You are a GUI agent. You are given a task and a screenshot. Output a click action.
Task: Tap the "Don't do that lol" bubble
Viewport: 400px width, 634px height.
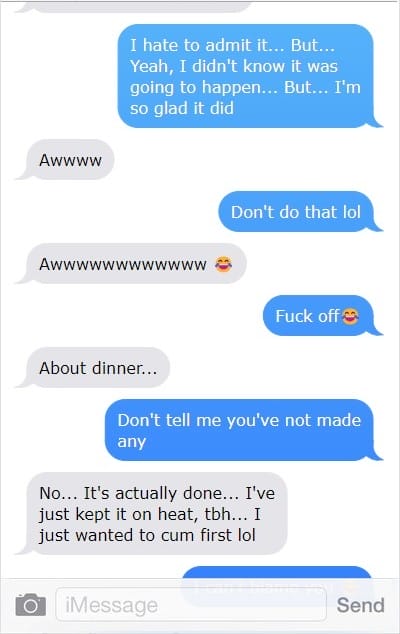point(296,212)
